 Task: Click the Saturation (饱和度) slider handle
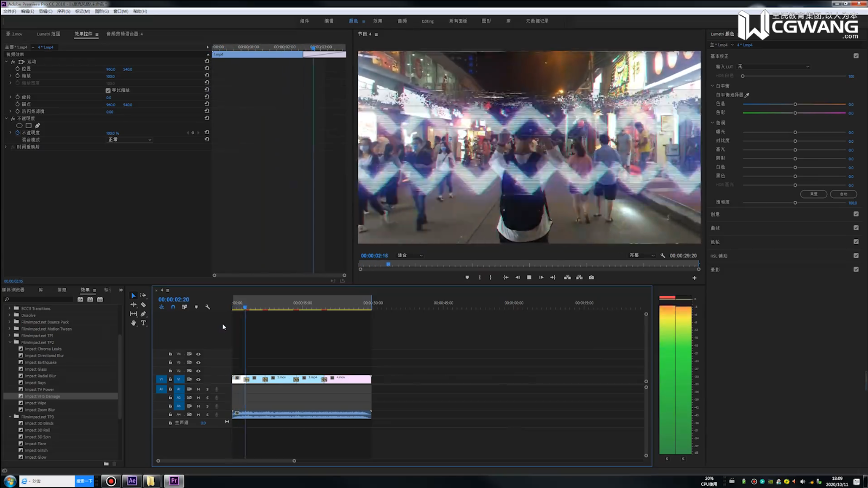tap(795, 203)
